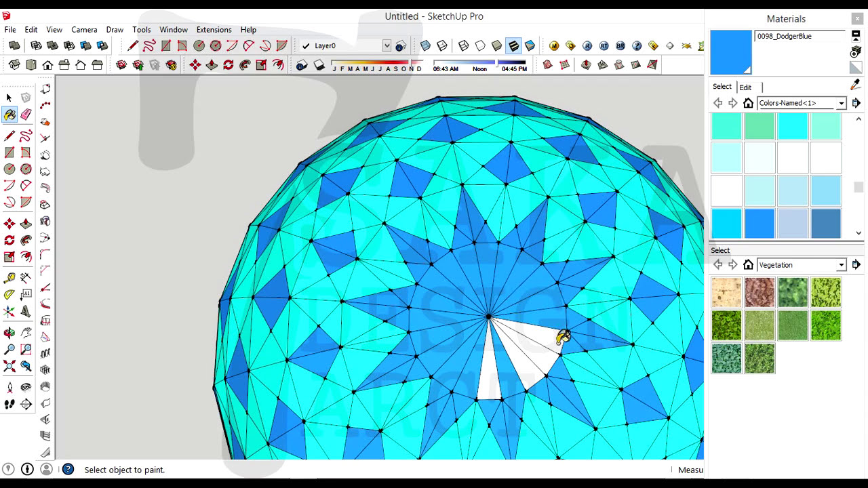This screenshot has width=868, height=488.
Task: Open the Extension Warehouse icon
Action: coord(172,64)
